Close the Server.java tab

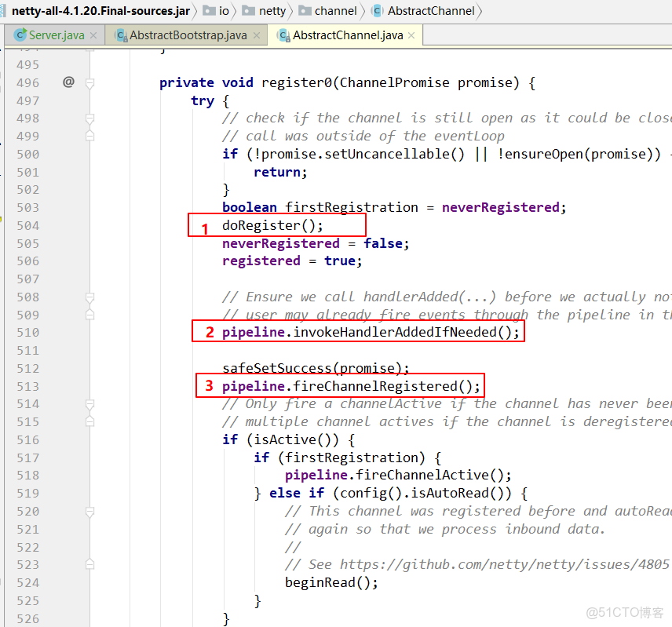93,35
